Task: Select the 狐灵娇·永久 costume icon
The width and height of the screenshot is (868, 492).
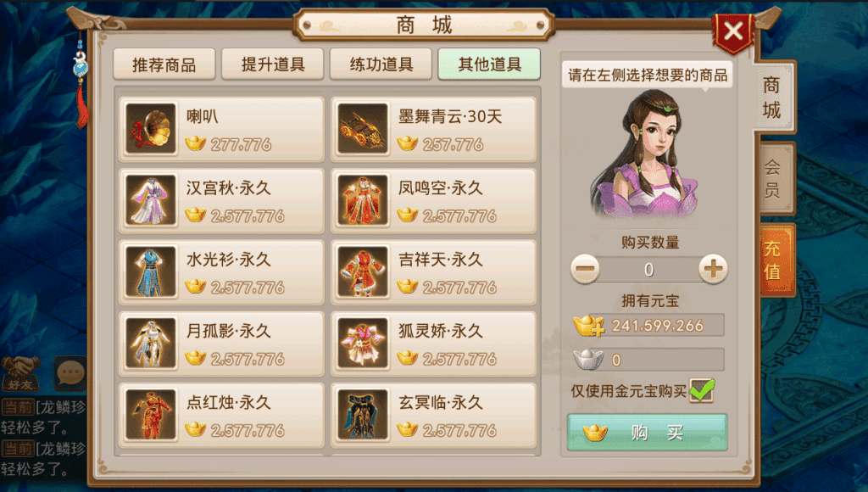Action: pyautogui.click(x=363, y=343)
